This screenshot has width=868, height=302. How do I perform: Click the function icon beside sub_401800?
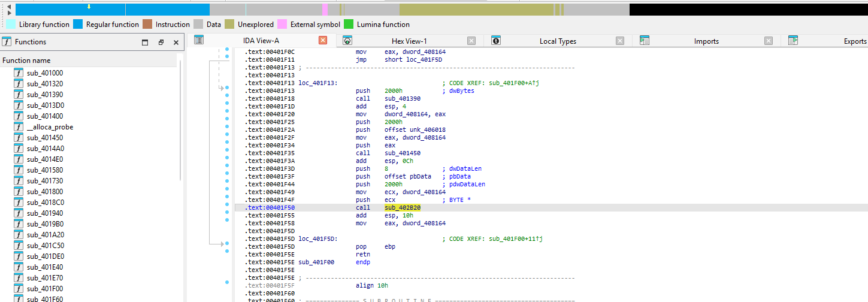(19, 192)
